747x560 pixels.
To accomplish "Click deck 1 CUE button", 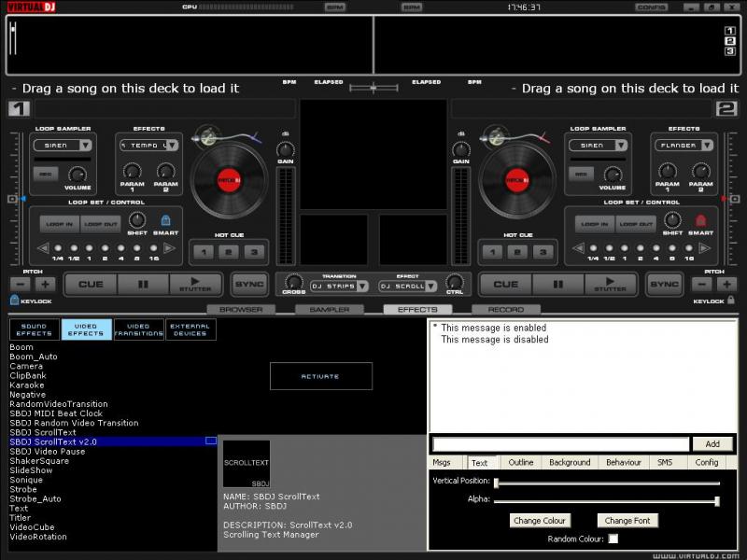I will pyautogui.click(x=91, y=285).
